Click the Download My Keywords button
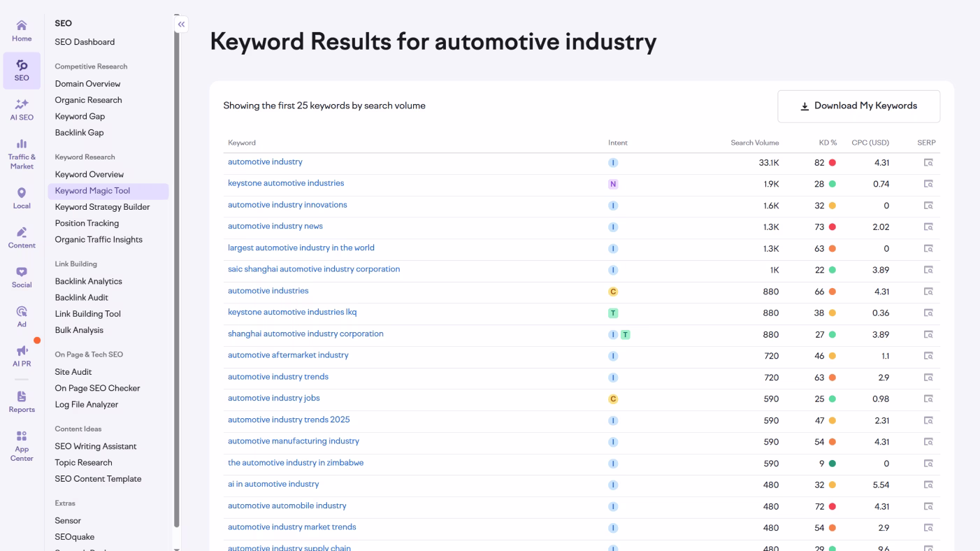 858,106
